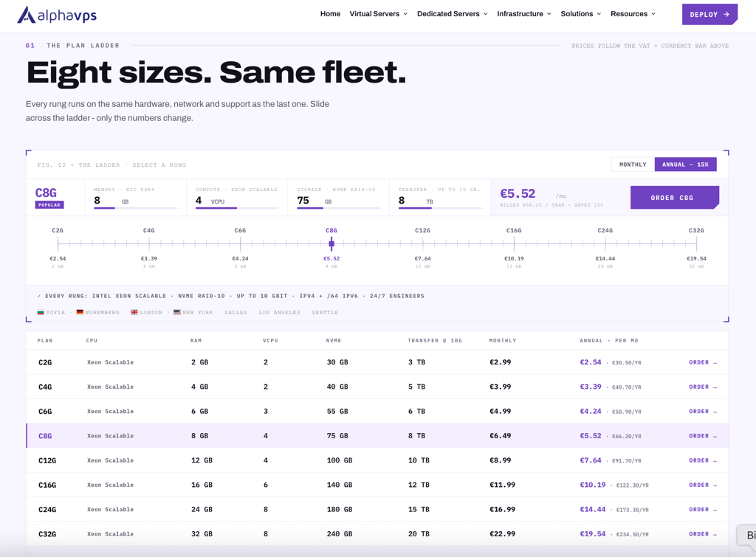Image resolution: width=756 pixels, height=557 pixels.
Task: Expand the Dedicated Servers menu
Action: click(453, 14)
